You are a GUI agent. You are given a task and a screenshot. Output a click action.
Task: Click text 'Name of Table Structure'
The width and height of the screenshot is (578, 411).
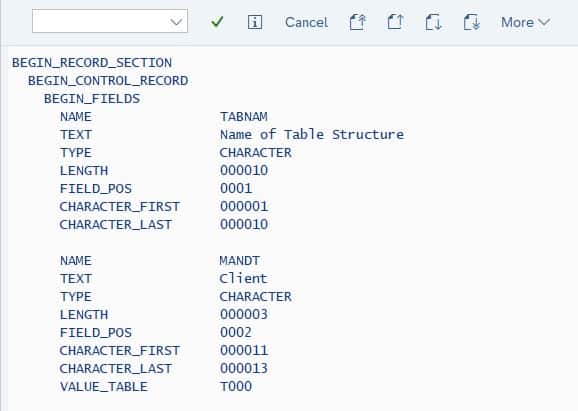click(x=312, y=135)
